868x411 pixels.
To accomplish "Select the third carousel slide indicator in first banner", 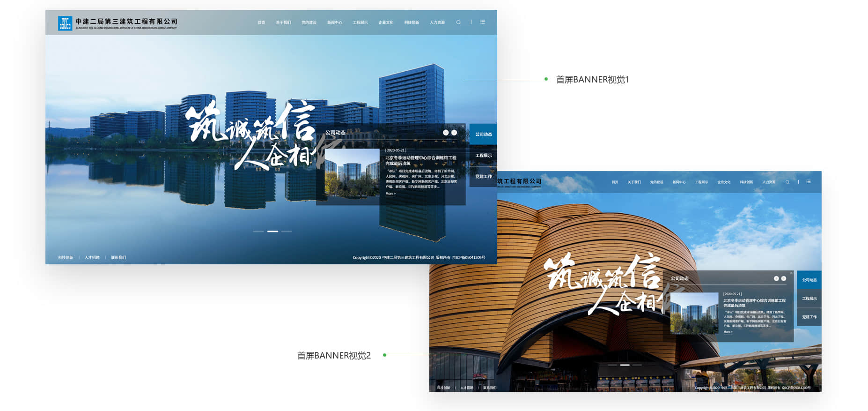I will coord(287,232).
